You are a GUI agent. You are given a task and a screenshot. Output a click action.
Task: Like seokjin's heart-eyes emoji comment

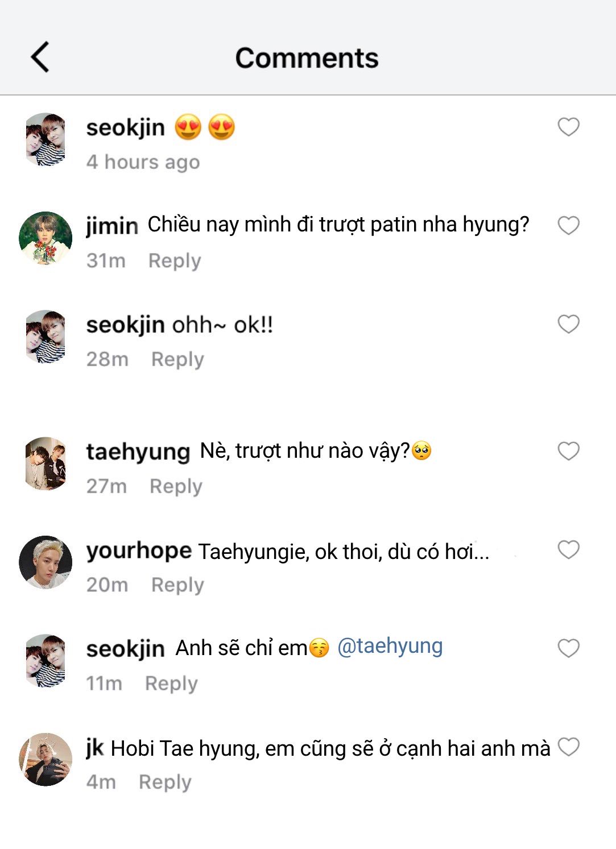[x=568, y=127]
